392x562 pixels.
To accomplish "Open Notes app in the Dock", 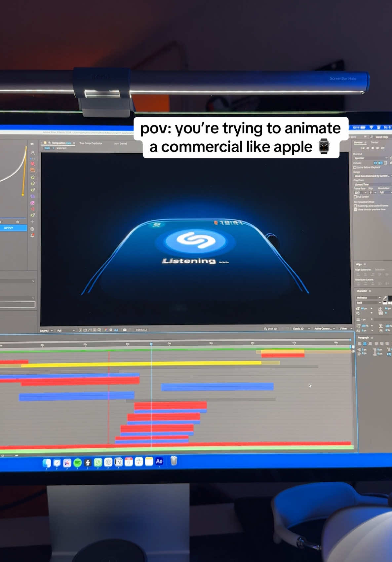I will click(149, 461).
